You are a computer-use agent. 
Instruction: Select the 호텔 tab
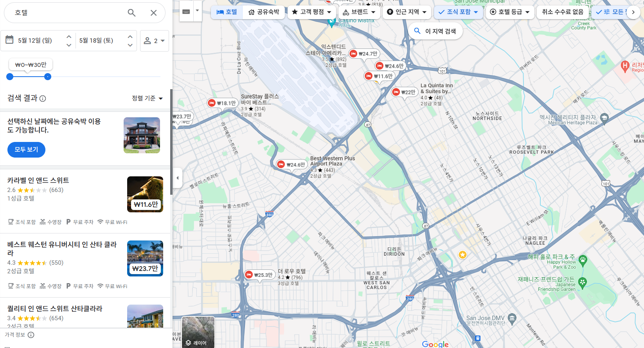pyautogui.click(x=227, y=12)
